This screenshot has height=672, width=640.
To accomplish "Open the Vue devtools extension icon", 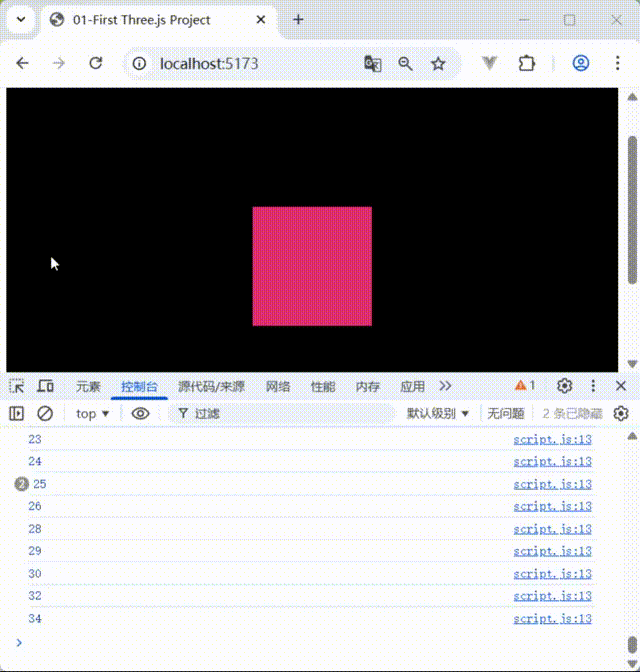I will coord(489,63).
